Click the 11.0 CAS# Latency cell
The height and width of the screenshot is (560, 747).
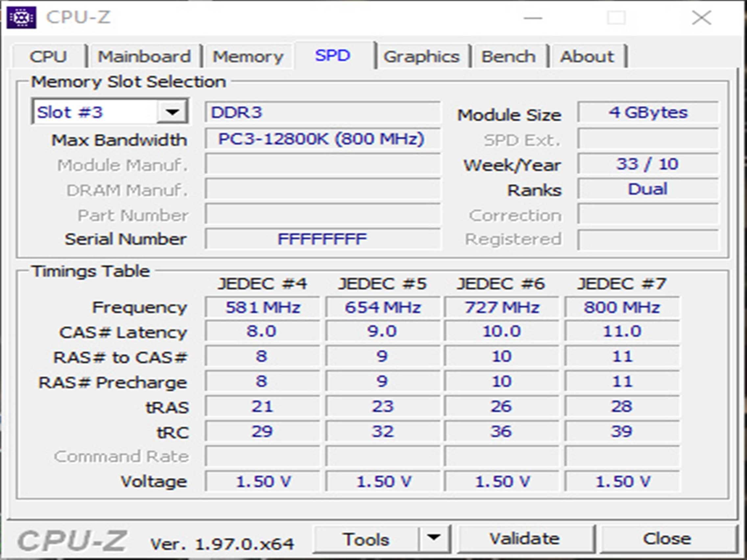622,331
